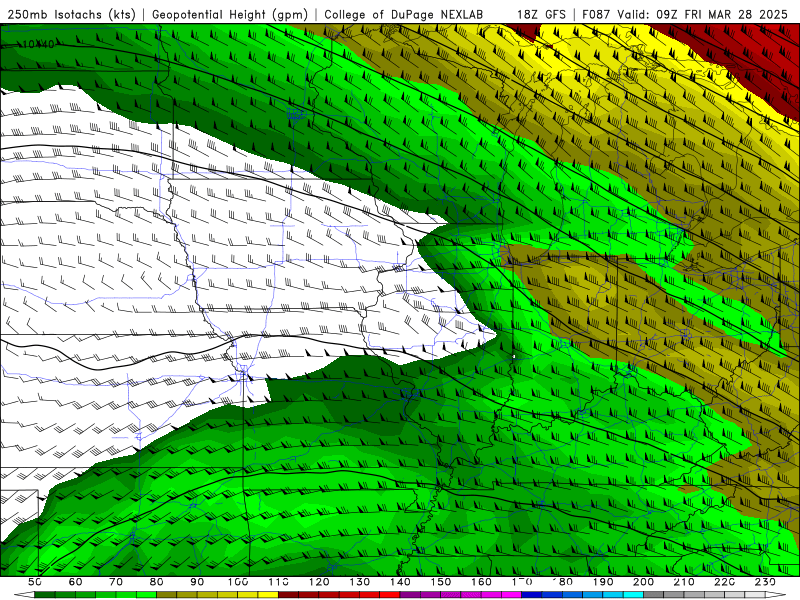Click the '230' colorbar value

point(765,582)
